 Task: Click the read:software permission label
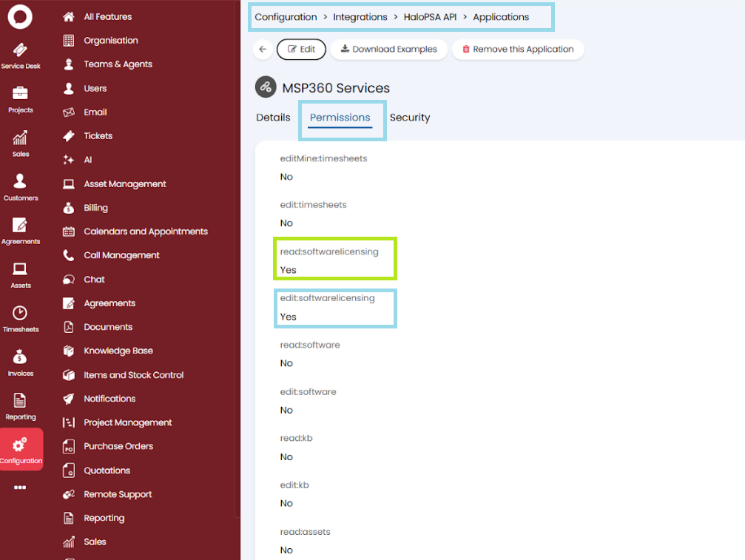(310, 345)
